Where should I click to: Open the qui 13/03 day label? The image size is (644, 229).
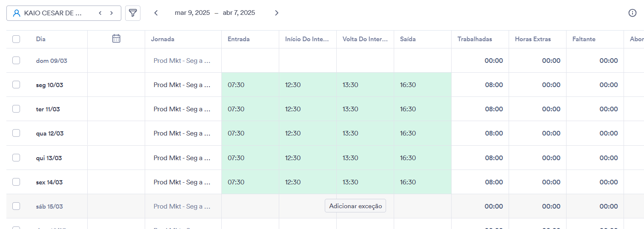[49, 158]
